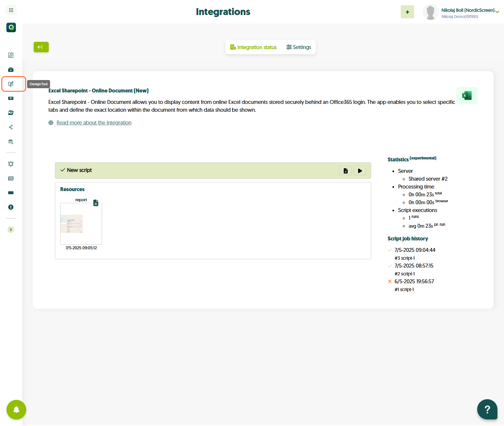504x426 pixels.
Task: Click the Script job history heading
Action: pos(408,238)
